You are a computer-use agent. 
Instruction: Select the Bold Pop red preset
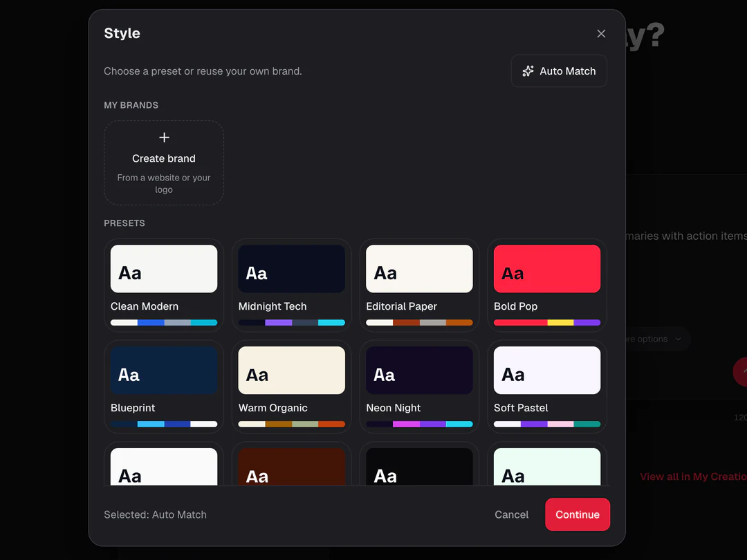pos(547,285)
